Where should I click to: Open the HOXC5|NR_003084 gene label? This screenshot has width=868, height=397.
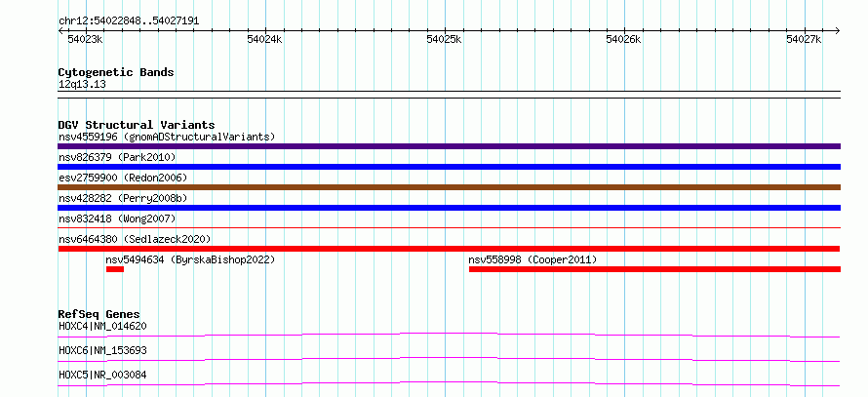[x=102, y=375]
